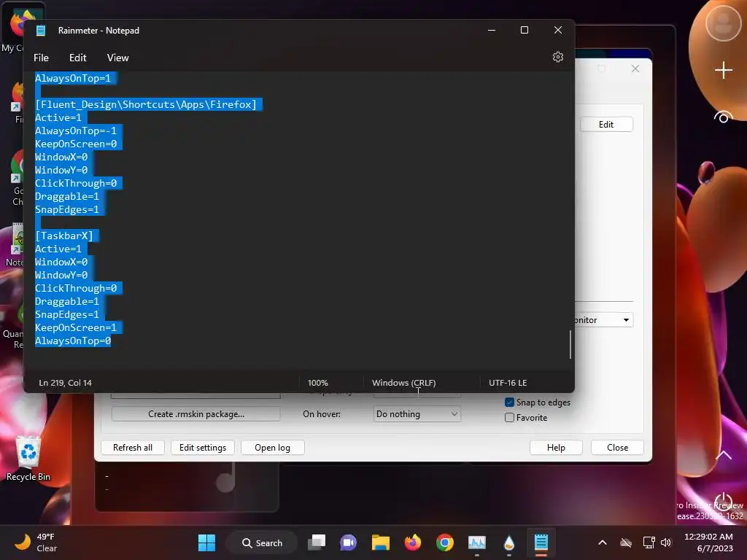Click the Edit button in Rainmeter window
The width and height of the screenshot is (747, 560).
tap(606, 124)
